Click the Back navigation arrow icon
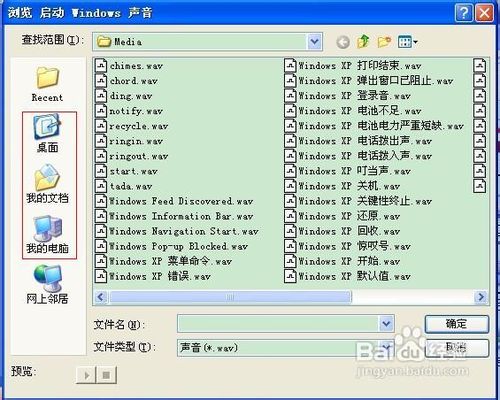The image size is (500, 400). click(343, 42)
